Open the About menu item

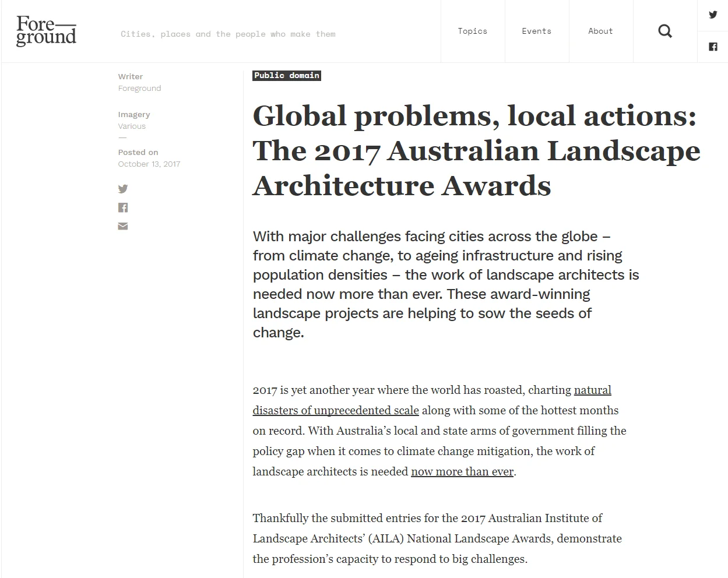(x=600, y=31)
